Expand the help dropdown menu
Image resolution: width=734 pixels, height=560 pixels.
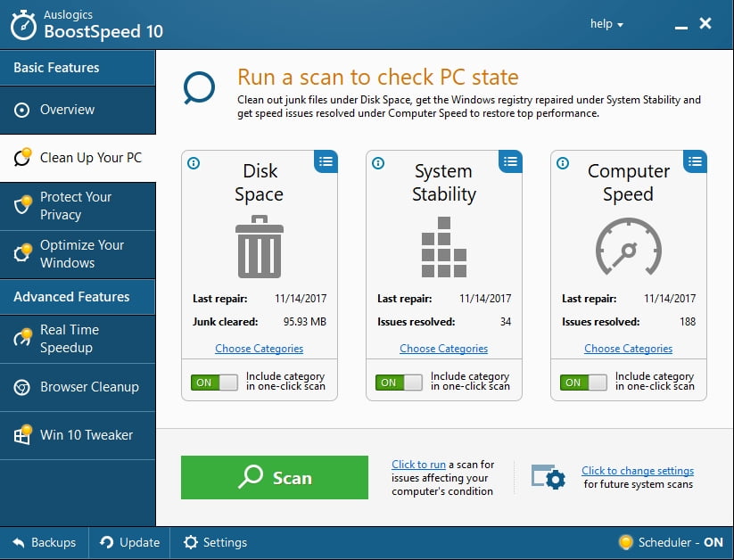pyautogui.click(x=606, y=24)
